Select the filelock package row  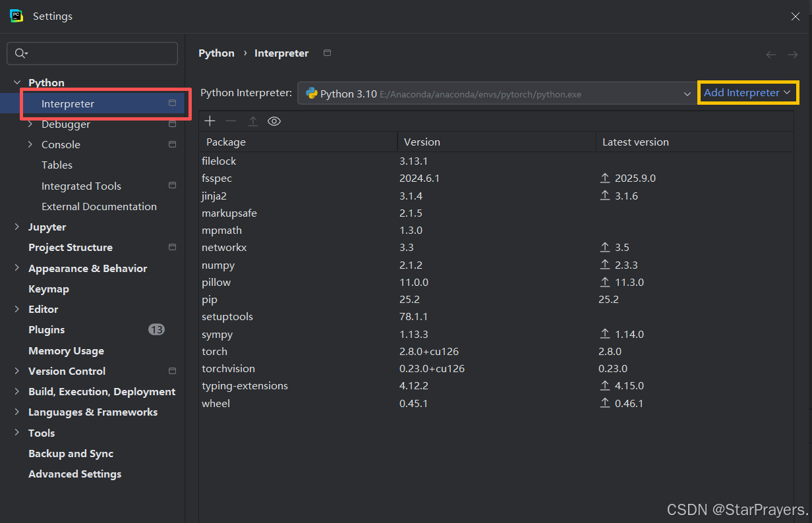496,161
